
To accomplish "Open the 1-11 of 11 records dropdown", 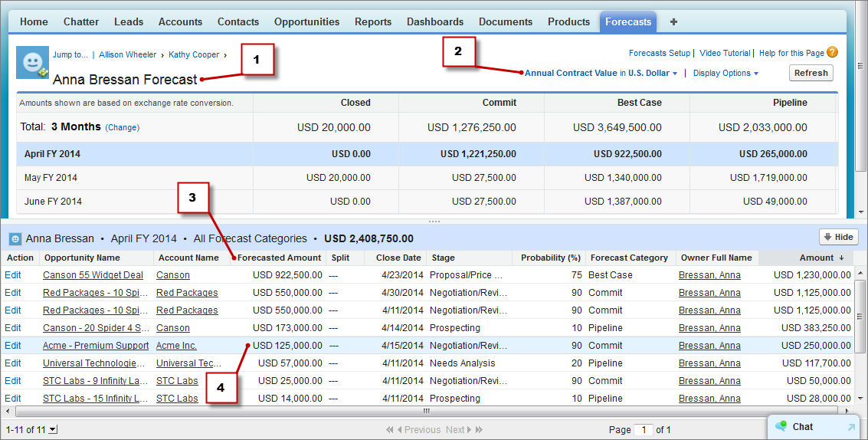I will click(x=52, y=430).
